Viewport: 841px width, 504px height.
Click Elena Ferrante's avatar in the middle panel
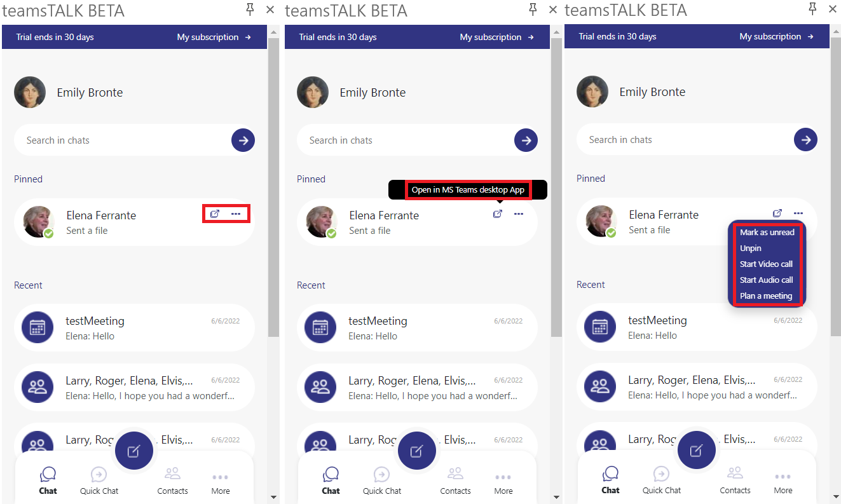pyautogui.click(x=322, y=222)
